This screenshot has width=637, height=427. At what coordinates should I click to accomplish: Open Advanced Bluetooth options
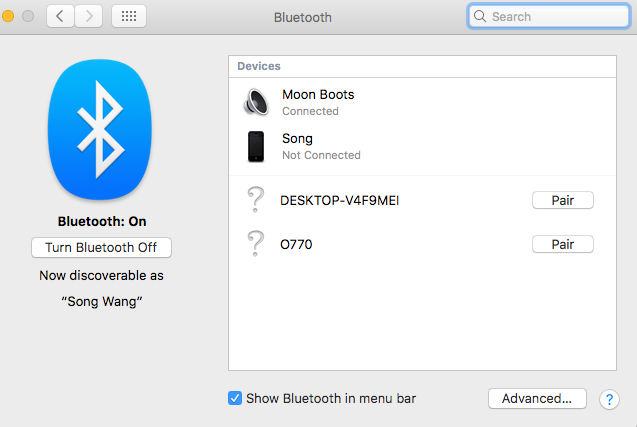(x=537, y=398)
